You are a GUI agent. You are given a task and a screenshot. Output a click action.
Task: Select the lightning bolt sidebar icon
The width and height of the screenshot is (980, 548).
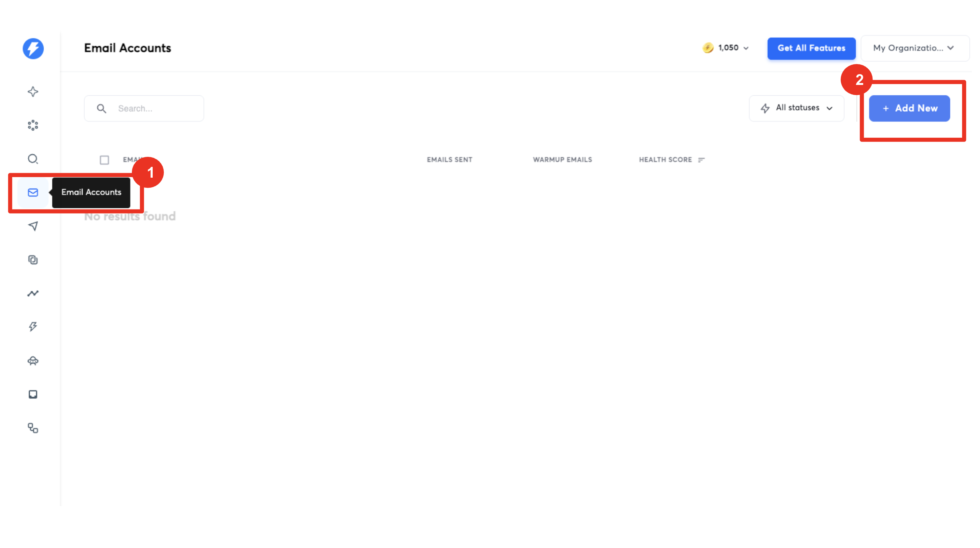(x=33, y=326)
